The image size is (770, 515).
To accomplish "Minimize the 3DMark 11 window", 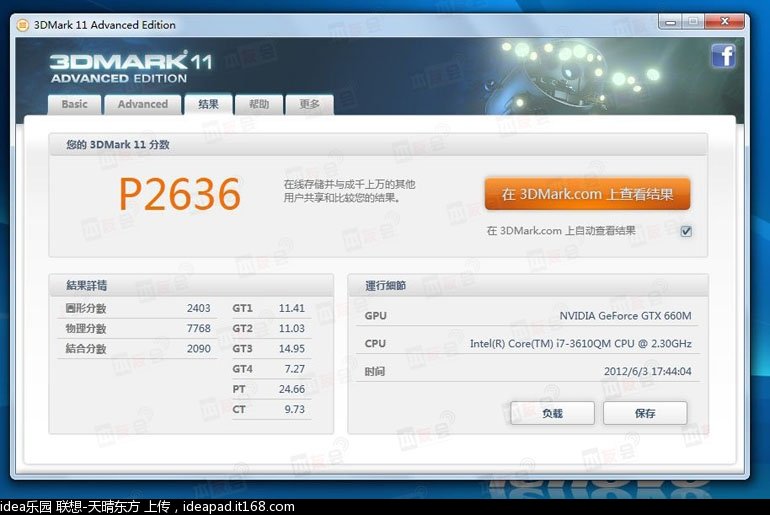I will [670, 22].
